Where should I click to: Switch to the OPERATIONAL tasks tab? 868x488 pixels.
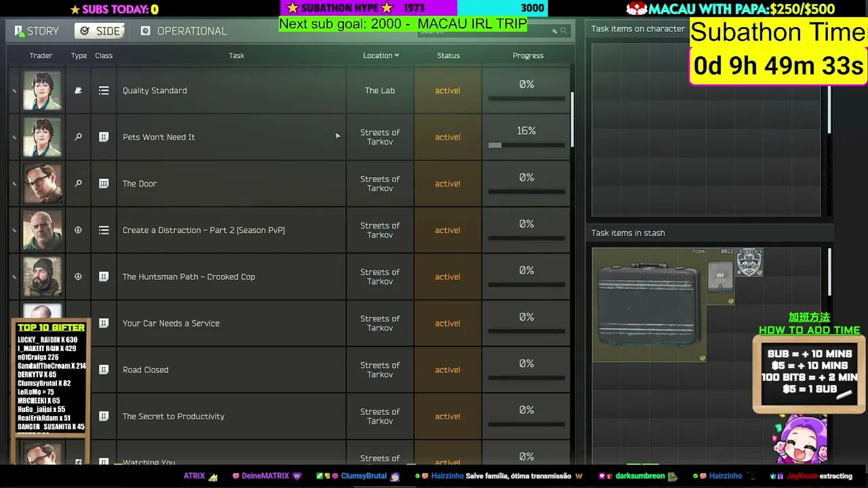184,31
